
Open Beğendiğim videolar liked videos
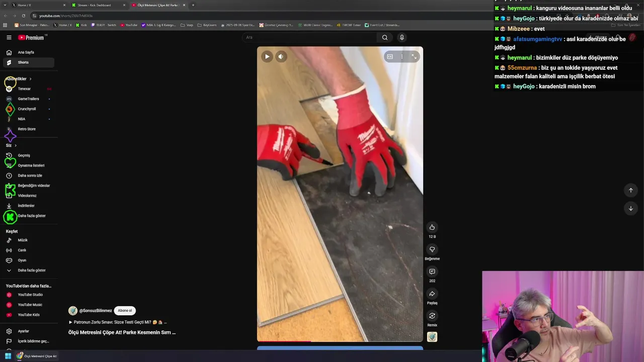[28, 186]
